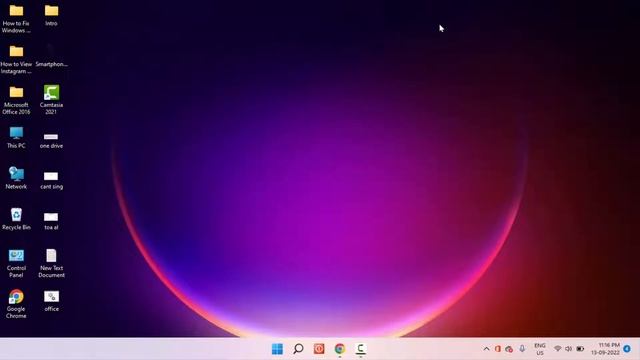The image size is (640, 360).
Task: Click the battery status tray icon
Action: [x=580, y=349]
